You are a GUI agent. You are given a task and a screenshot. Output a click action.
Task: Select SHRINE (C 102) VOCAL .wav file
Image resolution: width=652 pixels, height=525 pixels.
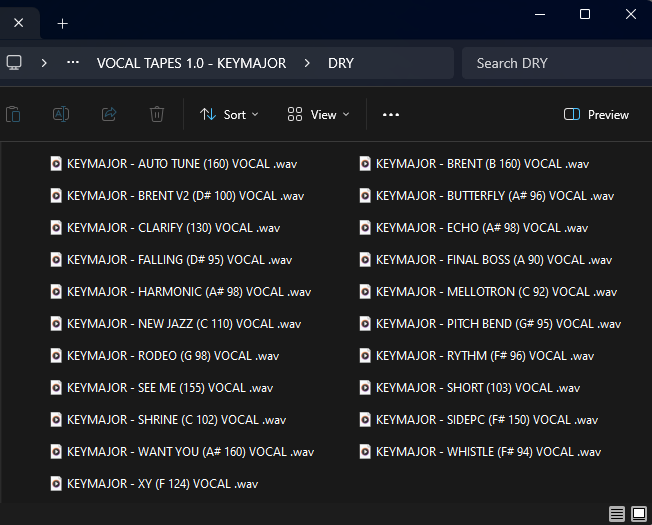pyautogui.click(x=168, y=420)
